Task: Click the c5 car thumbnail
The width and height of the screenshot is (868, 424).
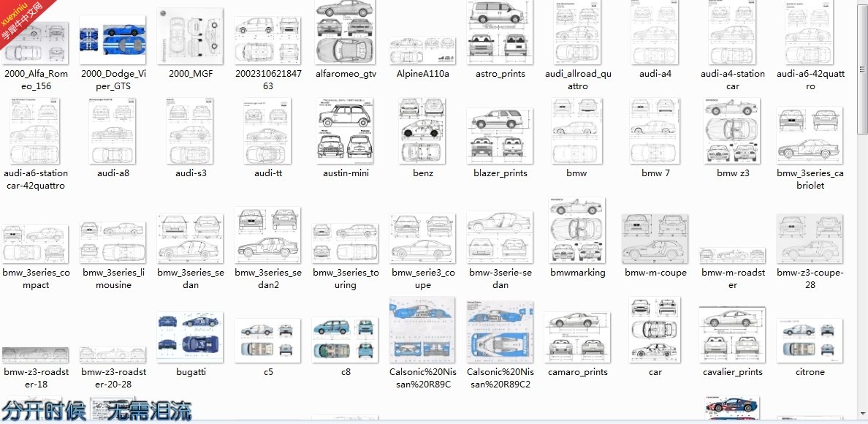Action: 267,341
